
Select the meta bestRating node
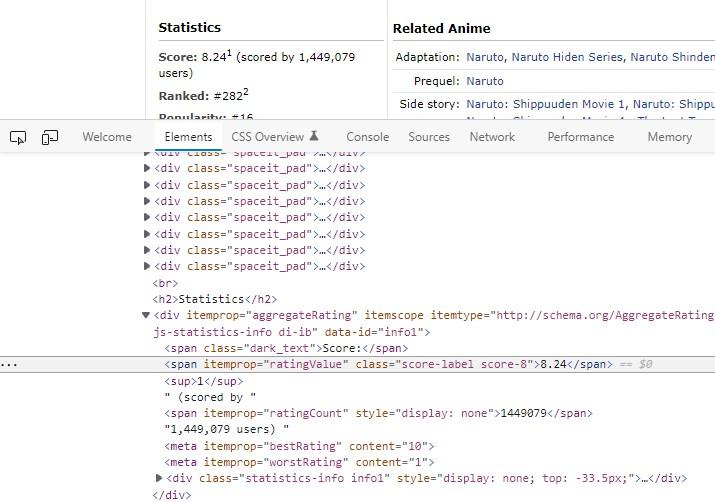[x=299, y=446]
